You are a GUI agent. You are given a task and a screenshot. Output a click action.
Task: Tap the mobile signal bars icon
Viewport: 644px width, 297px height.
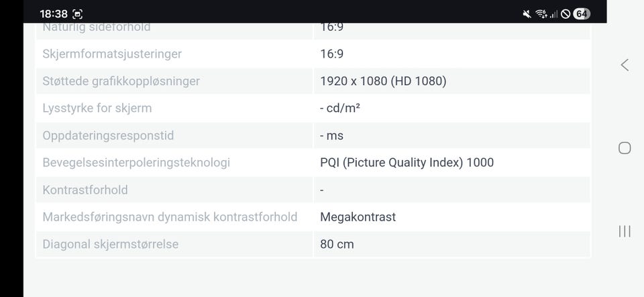coord(553,14)
